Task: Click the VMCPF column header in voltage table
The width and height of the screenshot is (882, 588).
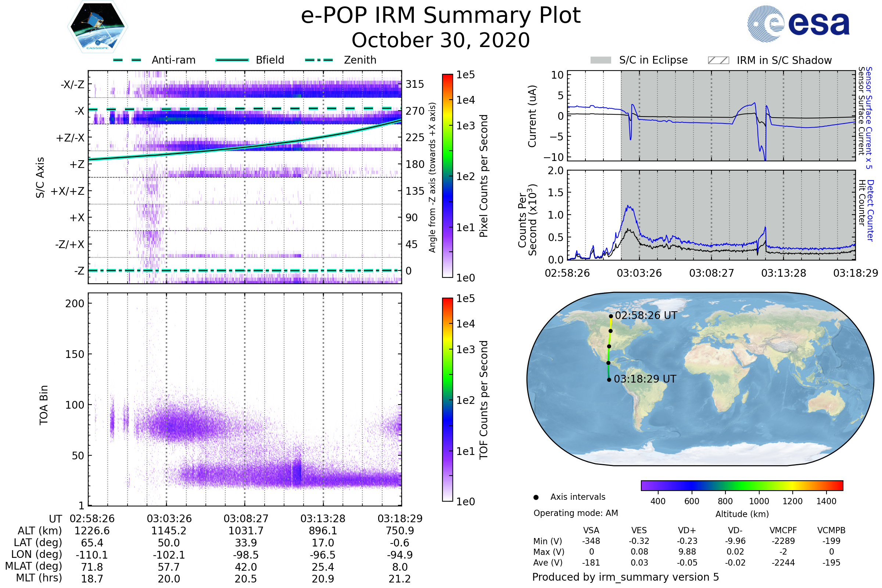Action: click(783, 530)
